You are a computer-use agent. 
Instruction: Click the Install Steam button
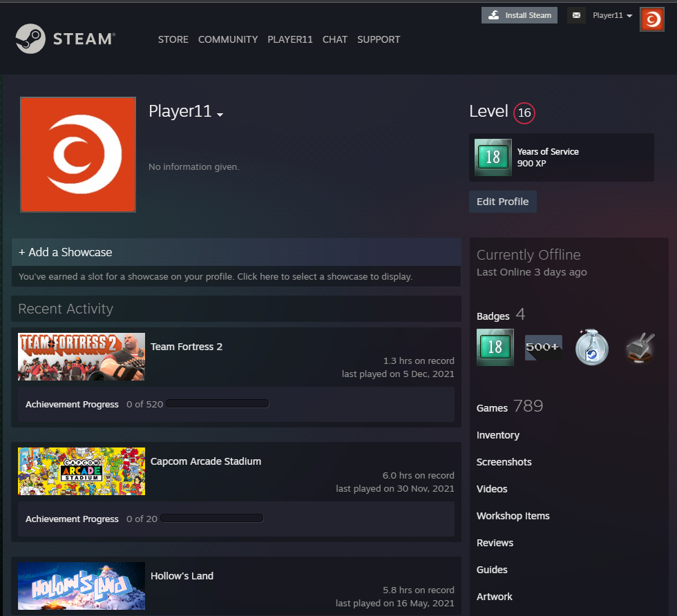pyautogui.click(x=519, y=16)
